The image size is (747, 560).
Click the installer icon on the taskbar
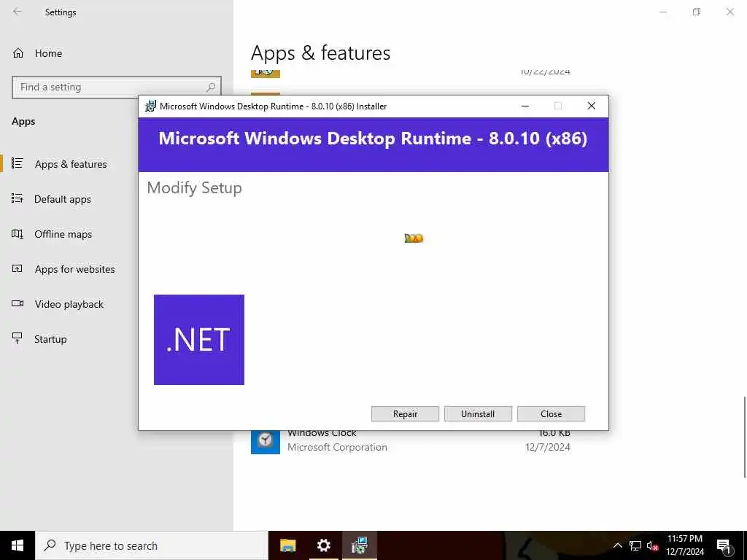(x=360, y=545)
